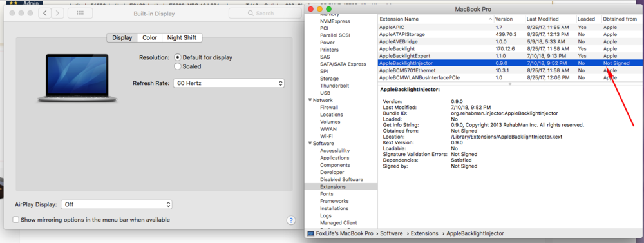
Task: Select the AppleBacklightExpert extension row
Action: click(511, 56)
